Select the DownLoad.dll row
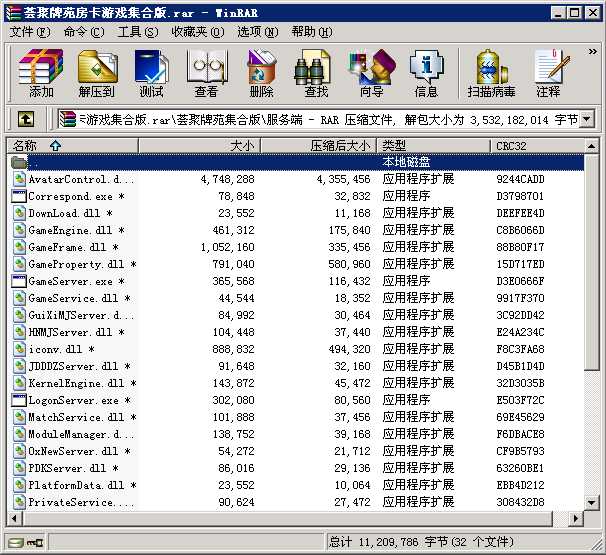Viewport: 606px width, 555px height. click(296, 213)
